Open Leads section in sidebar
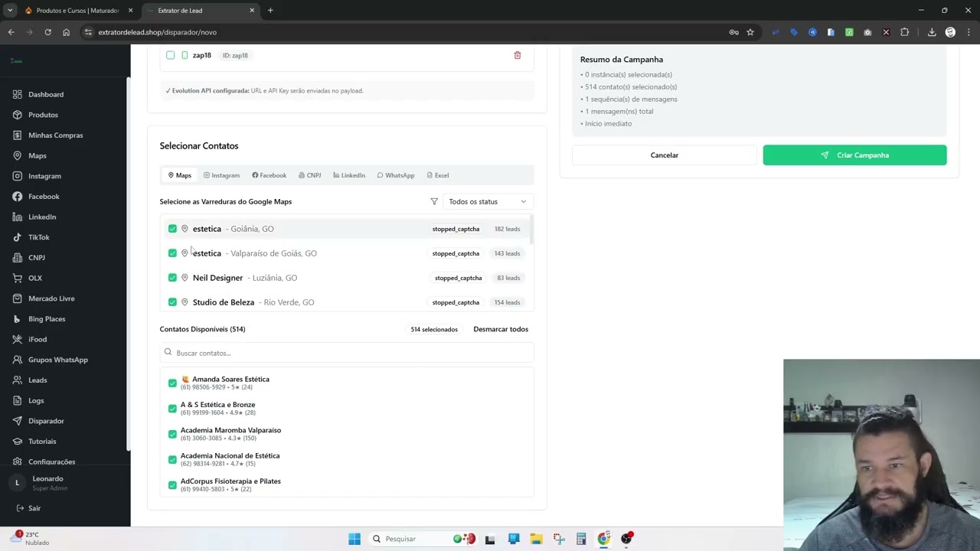 38,380
